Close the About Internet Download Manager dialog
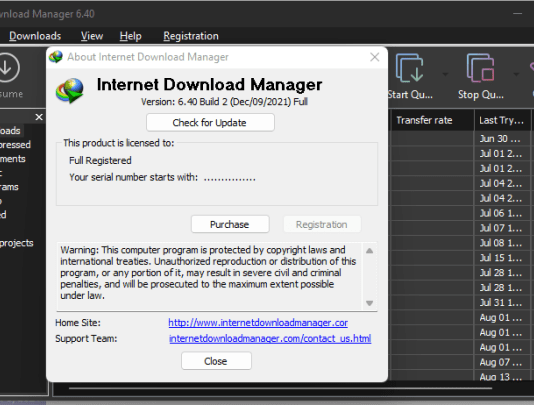This screenshot has height=405, width=534. 375,57
